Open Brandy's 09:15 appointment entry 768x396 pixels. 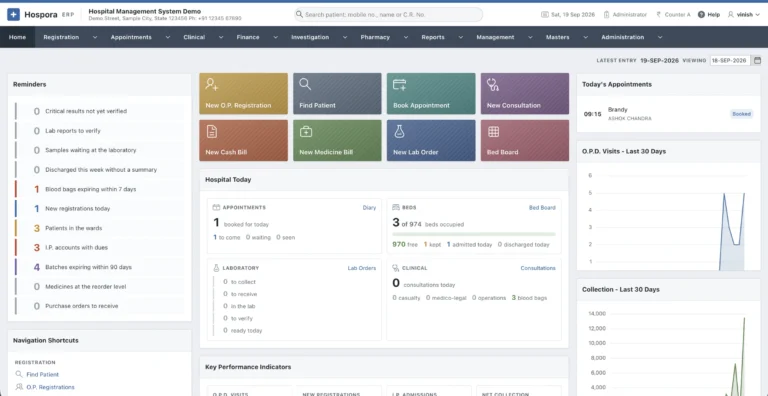(668, 114)
